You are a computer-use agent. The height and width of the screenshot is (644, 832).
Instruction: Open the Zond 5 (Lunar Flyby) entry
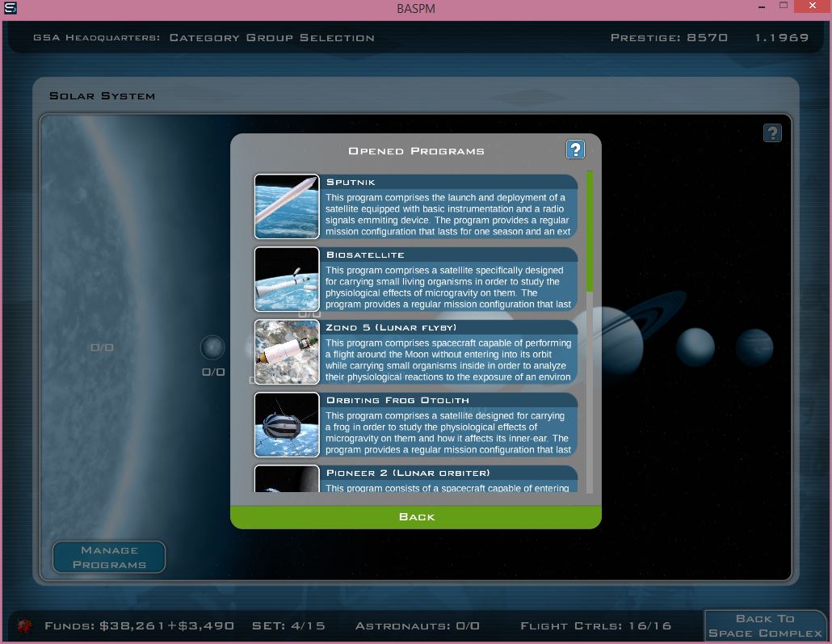coord(416,352)
